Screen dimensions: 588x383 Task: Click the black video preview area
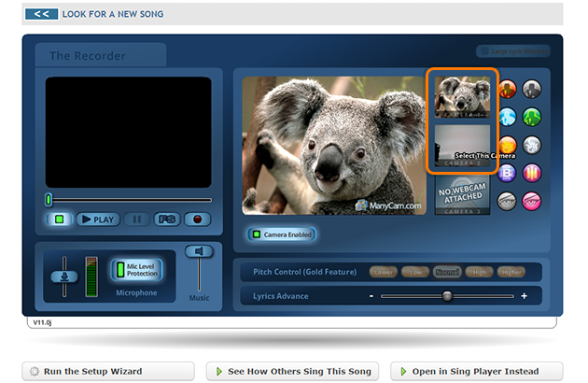coord(128,132)
